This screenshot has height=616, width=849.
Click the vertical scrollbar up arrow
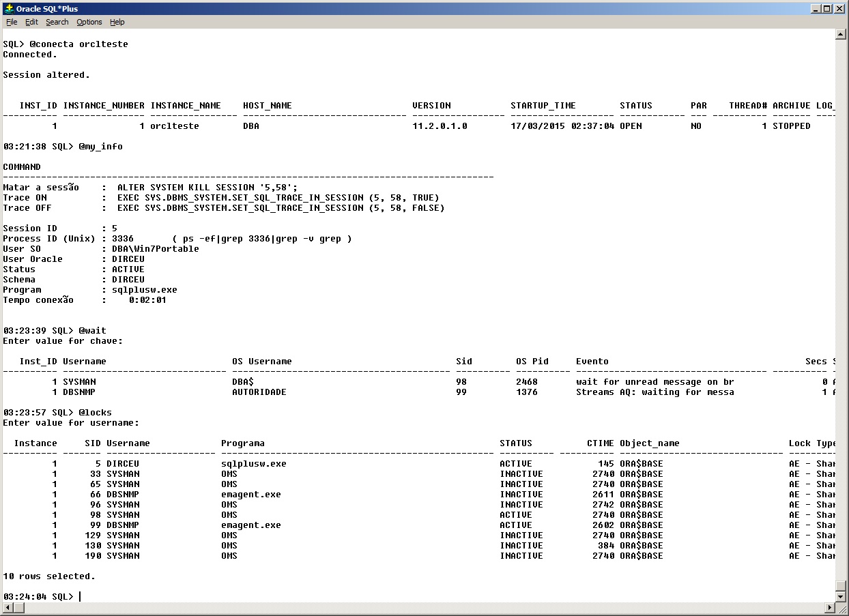point(841,34)
